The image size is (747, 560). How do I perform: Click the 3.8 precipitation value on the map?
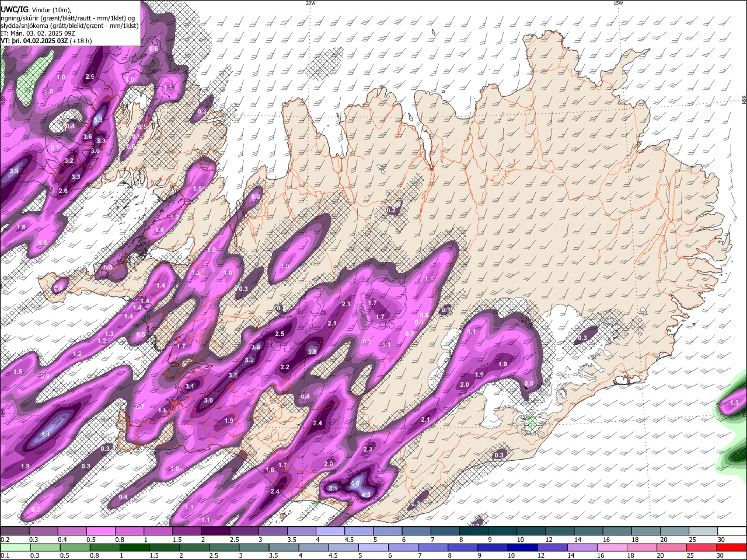312,352
